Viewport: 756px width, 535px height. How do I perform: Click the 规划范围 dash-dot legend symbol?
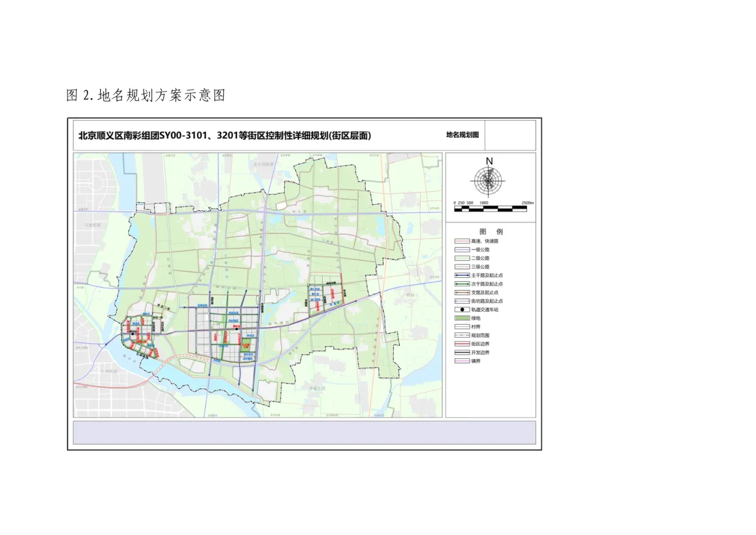(462, 336)
